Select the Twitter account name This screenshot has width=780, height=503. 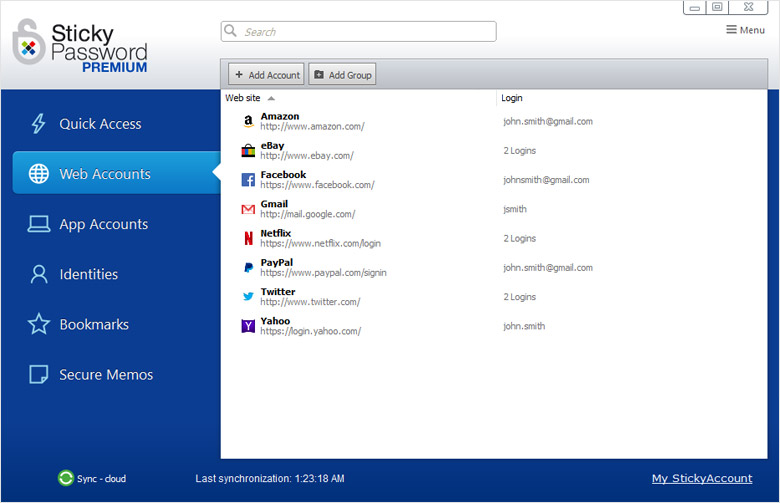(x=278, y=292)
